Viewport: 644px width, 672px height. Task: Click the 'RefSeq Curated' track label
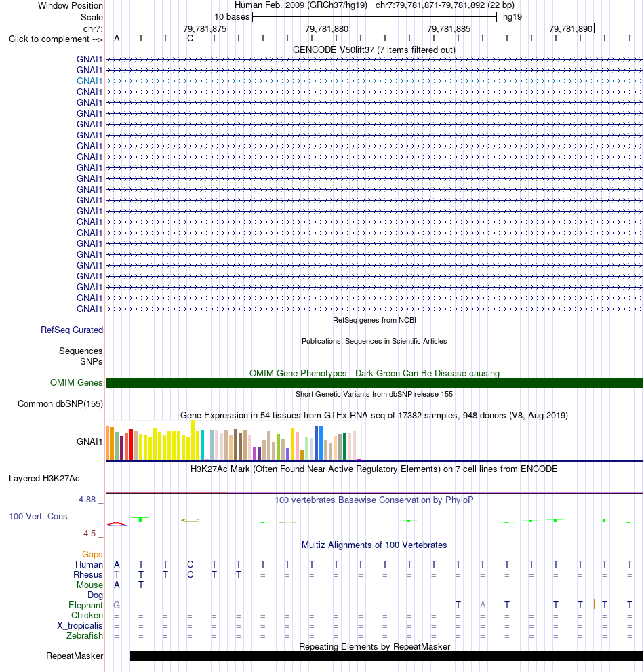click(72, 330)
